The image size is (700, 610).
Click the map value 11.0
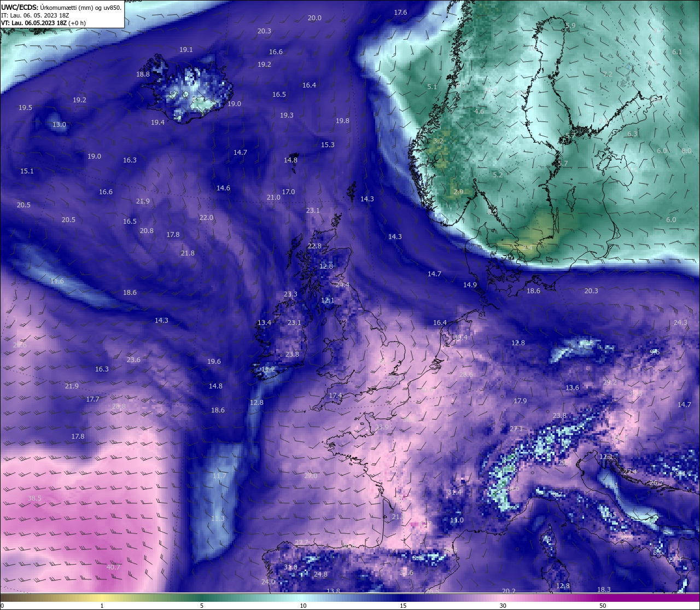point(457,520)
